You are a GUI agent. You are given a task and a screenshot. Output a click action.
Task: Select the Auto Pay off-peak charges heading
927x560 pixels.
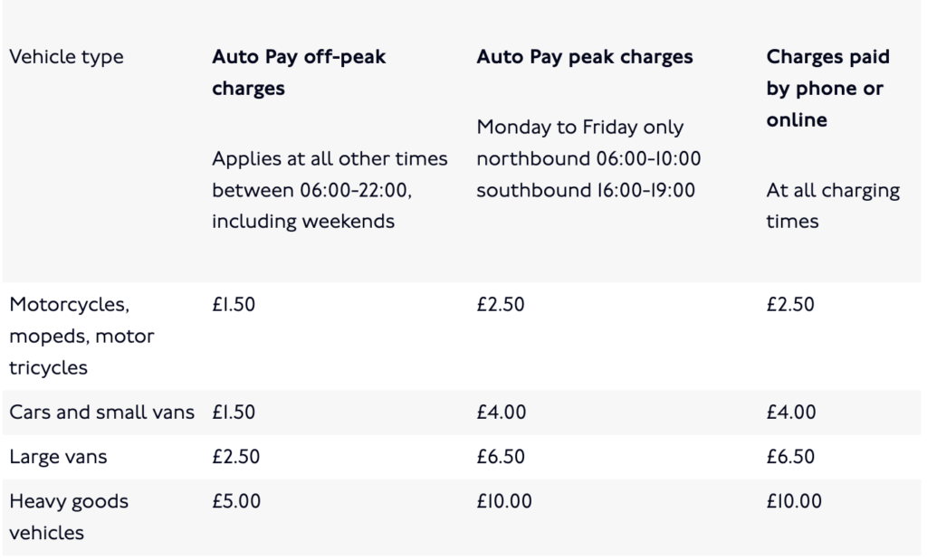click(x=298, y=72)
